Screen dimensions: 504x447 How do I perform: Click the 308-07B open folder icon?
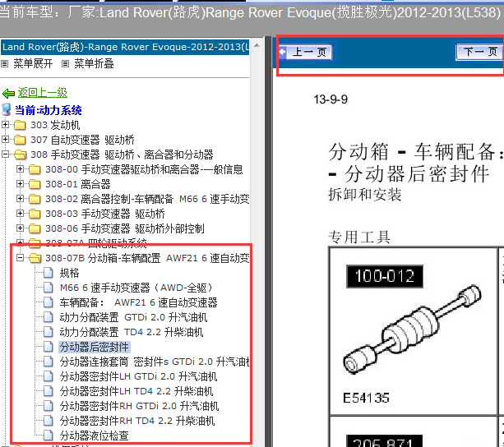coord(35,258)
